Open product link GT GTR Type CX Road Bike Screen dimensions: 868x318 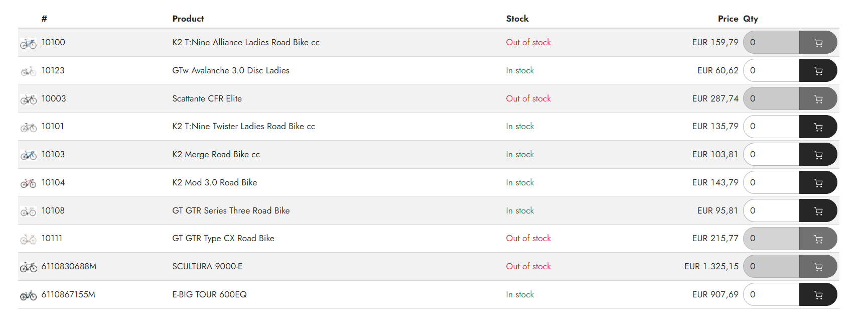(223, 239)
